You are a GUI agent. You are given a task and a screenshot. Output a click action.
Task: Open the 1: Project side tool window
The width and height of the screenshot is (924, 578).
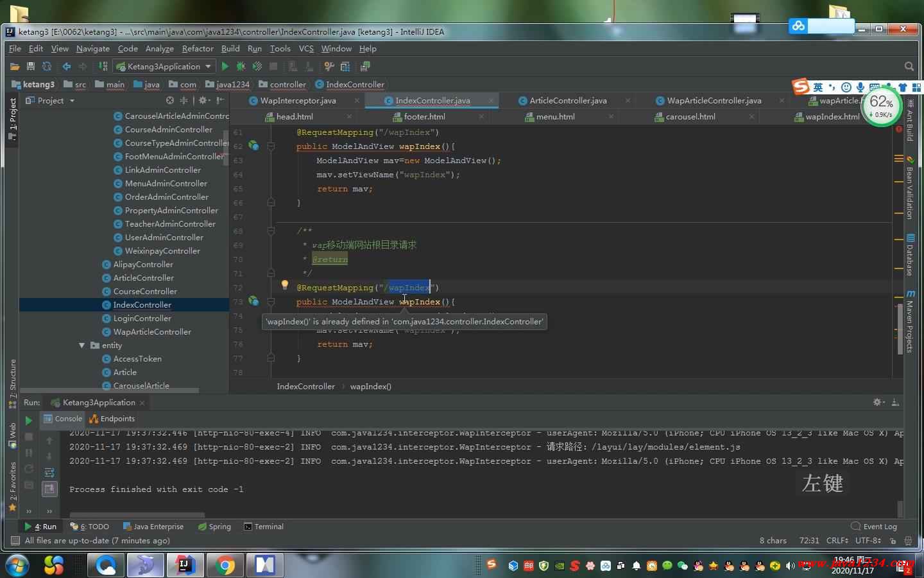point(12,119)
